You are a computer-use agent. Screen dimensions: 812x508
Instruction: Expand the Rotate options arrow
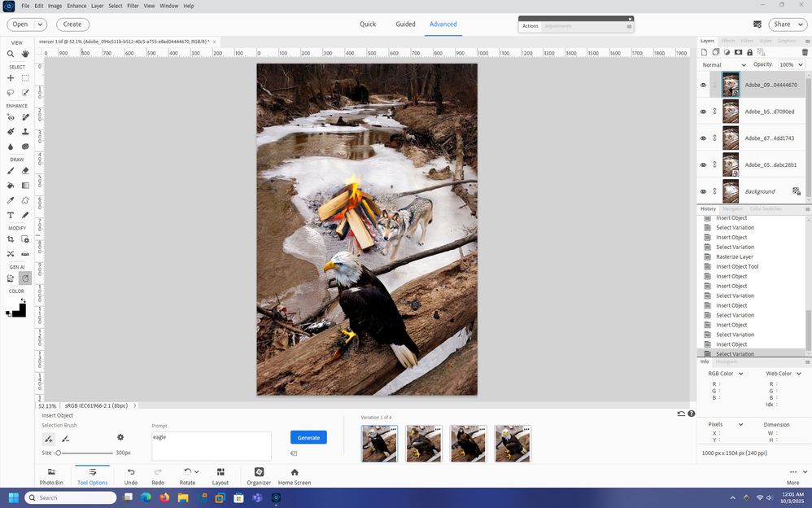click(x=196, y=471)
